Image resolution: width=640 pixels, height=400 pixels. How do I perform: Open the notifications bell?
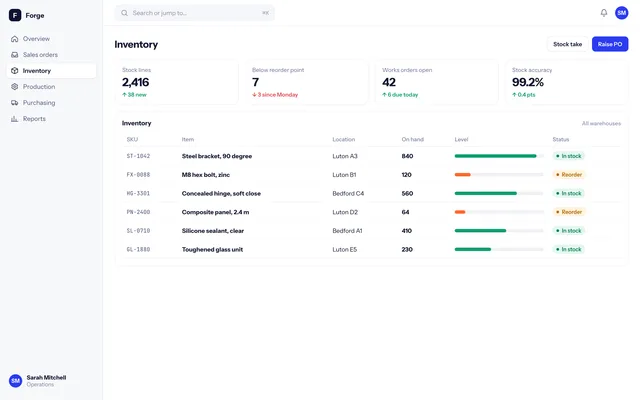pos(604,13)
